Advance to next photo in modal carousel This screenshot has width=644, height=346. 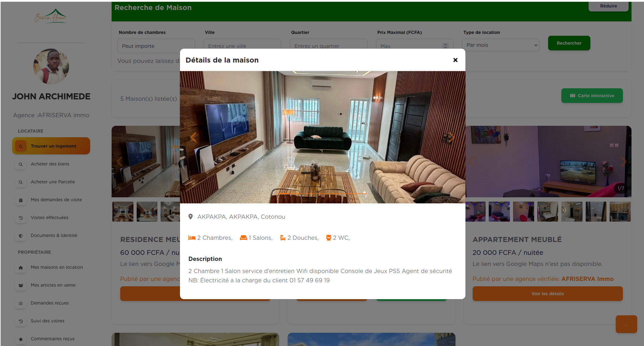[x=451, y=137]
